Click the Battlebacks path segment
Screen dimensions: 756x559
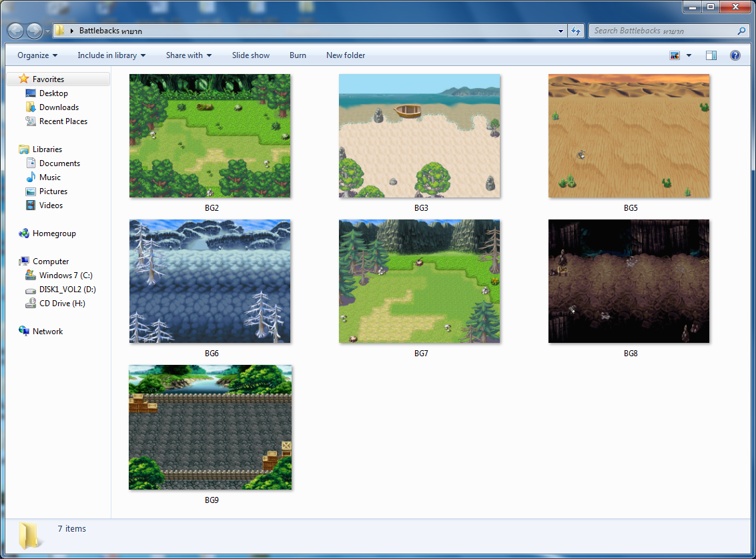pos(110,31)
